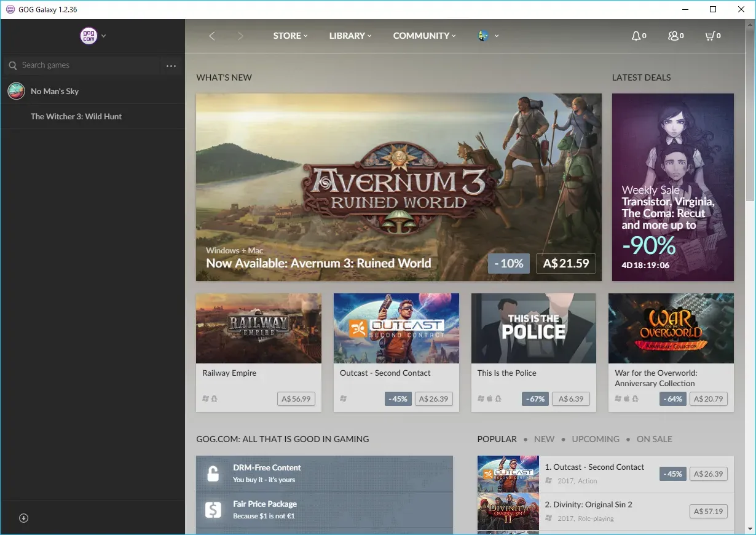
Task: Open Outcast - Second Contact thumbnail
Action: pyautogui.click(x=396, y=328)
